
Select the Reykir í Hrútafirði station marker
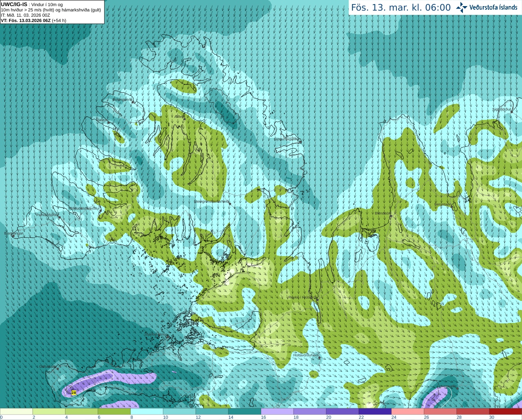pos(317,299)
